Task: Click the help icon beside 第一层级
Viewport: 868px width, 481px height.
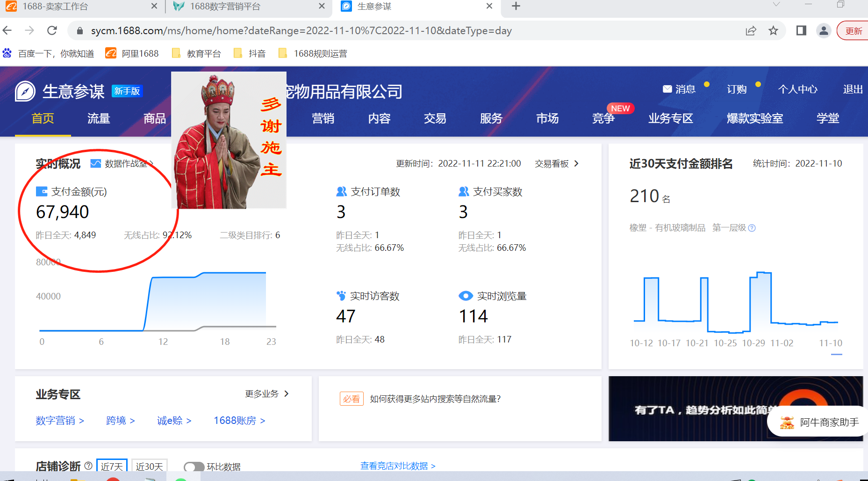Action: (x=752, y=228)
